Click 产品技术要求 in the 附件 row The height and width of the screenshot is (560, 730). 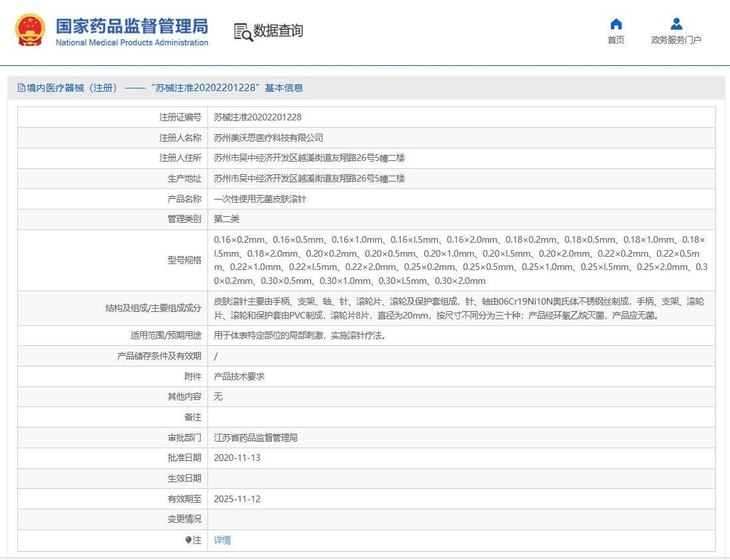tap(239, 376)
